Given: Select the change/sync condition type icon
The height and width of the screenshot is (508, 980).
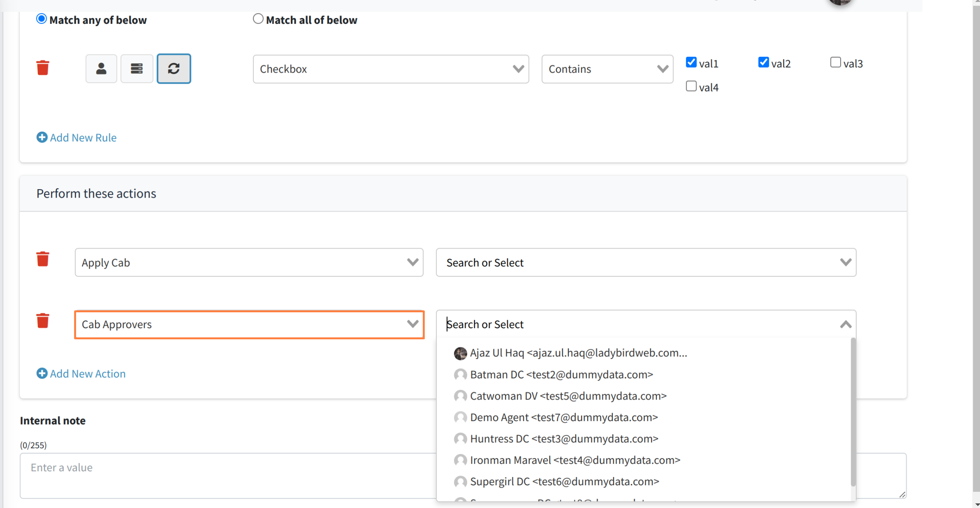Looking at the screenshot, I should pos(174,69).
